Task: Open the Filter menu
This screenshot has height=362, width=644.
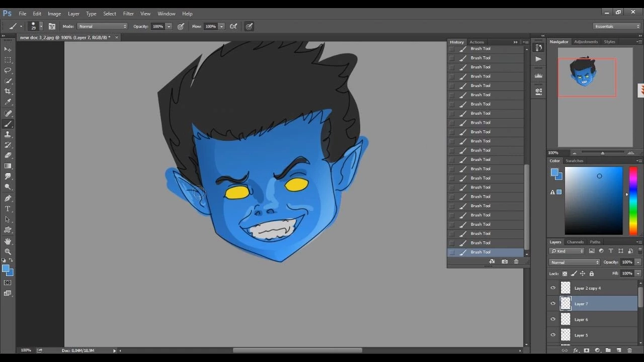Action: [x=128, y=14]
